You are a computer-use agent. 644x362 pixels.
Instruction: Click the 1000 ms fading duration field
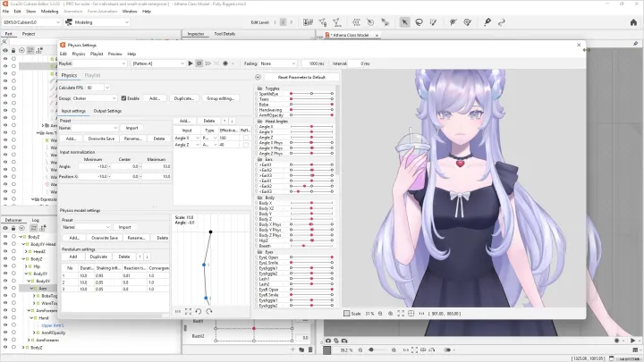point(313,63)
